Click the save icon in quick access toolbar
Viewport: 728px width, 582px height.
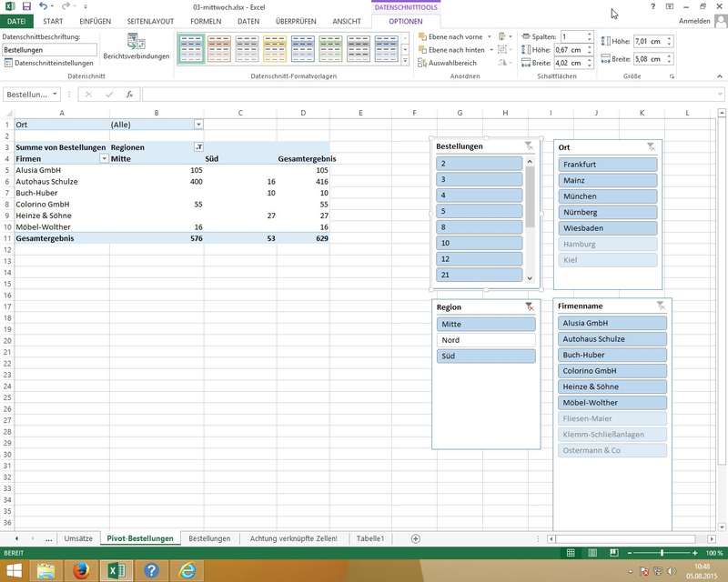click(27, 6)
